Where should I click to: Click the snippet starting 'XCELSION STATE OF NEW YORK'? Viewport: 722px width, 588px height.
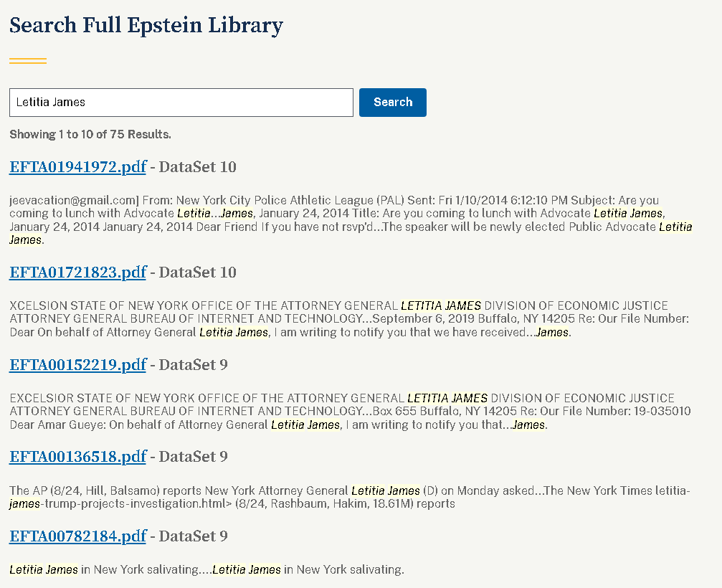tap(349, 319)
